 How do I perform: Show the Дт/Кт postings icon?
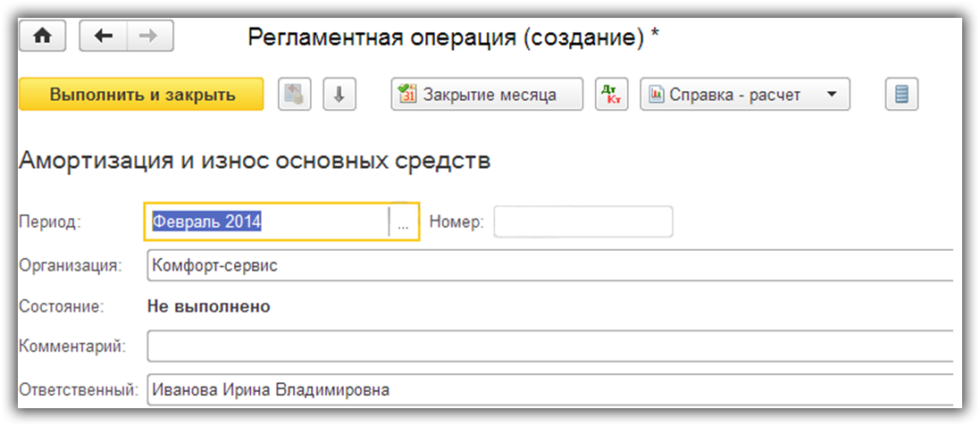(612, 95)
